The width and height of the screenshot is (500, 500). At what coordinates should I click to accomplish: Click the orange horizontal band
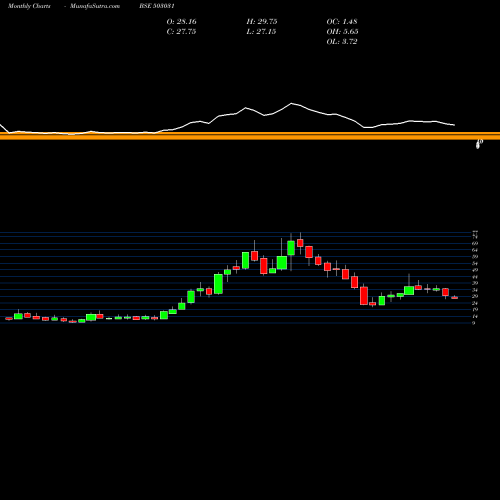click(x=250, y=136)
